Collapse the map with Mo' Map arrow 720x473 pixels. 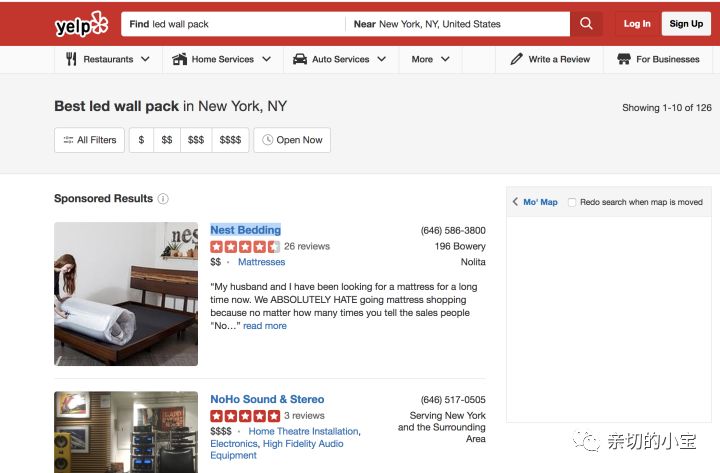pos(535,202)
